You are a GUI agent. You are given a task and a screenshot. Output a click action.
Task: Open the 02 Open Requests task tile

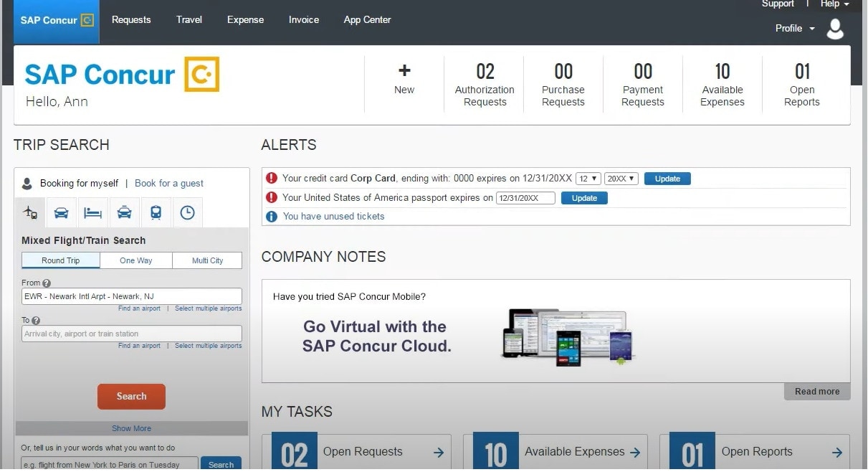click(x=356, y=453)
